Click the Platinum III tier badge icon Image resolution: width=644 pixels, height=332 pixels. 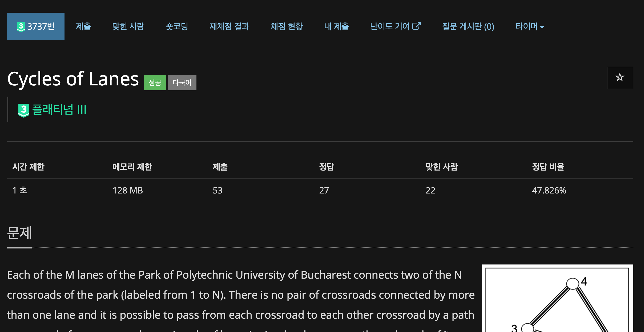23,110
